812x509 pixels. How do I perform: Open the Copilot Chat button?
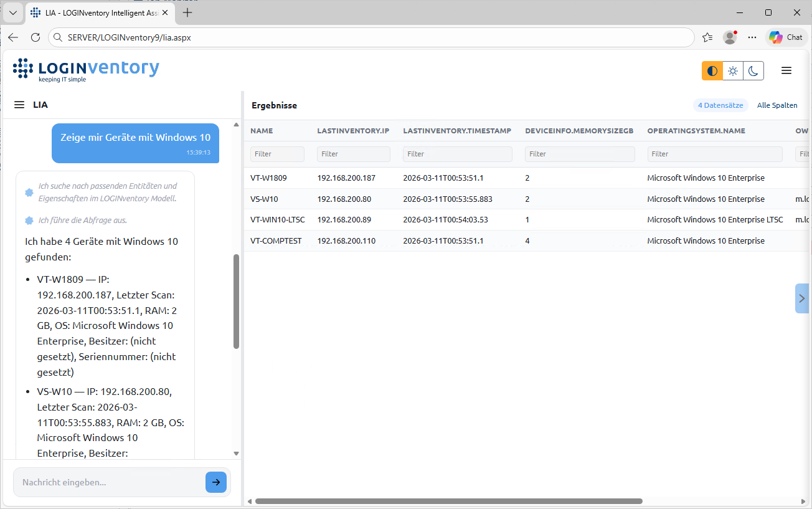tap(785, 37)
